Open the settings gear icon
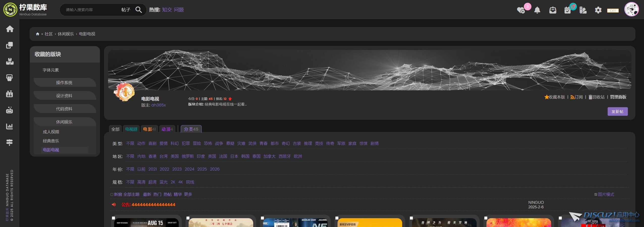The width and height of the screenshot is (644, 227). pos(598,10)
